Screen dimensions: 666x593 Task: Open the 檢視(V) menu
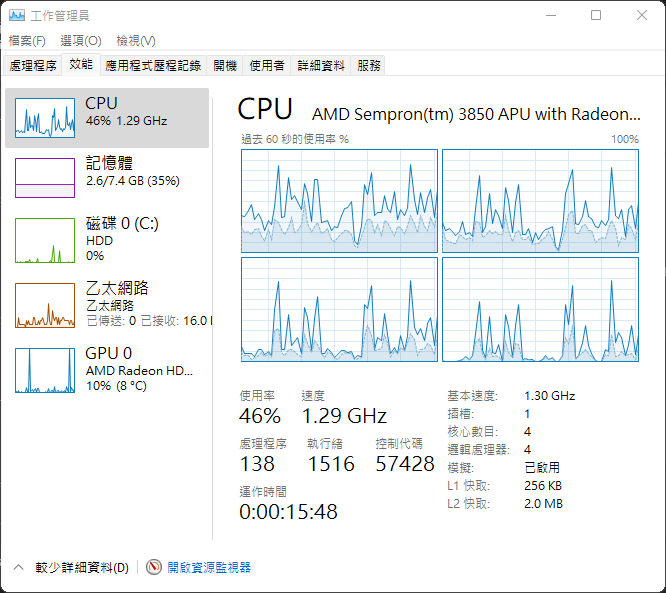tap(135, 41)
